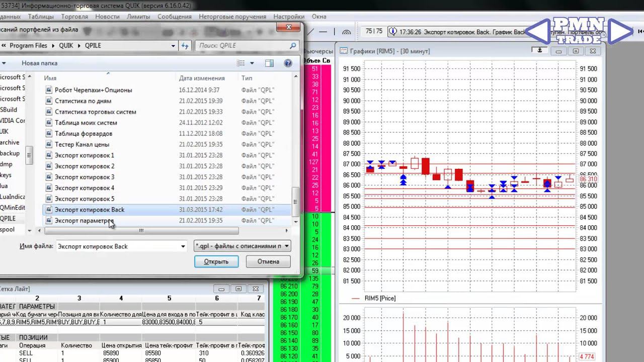644x362 pixels.
Task: Open the Настройки menu
Action: pyautogui.click(x=289, y=17)
